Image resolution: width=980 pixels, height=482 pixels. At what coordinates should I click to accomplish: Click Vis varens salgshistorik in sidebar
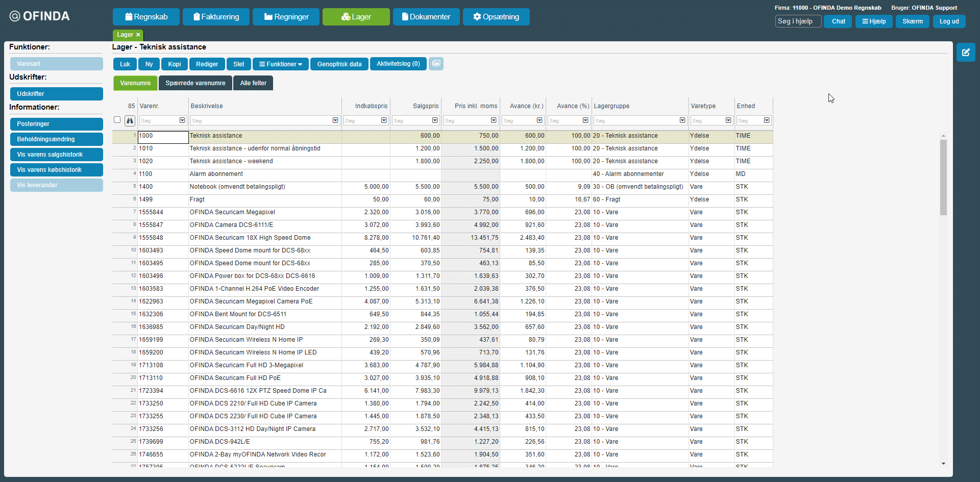coord(56,155)
